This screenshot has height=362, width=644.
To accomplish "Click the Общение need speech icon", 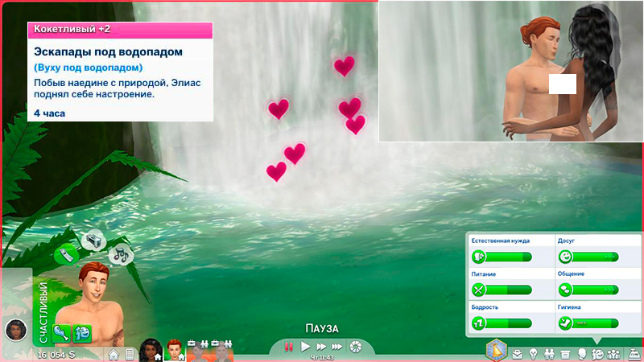I will pyautogui.click(x=565, y=290).
